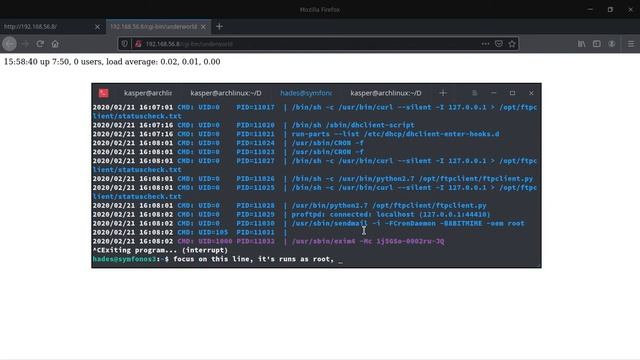
Task: Open the Firefox hamburger menu
Action: [631, 44]
